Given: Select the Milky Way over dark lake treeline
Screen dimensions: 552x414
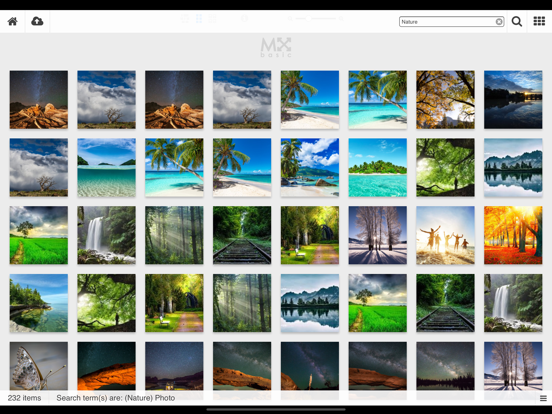Looking at the screenshot, I should point(445,366).
